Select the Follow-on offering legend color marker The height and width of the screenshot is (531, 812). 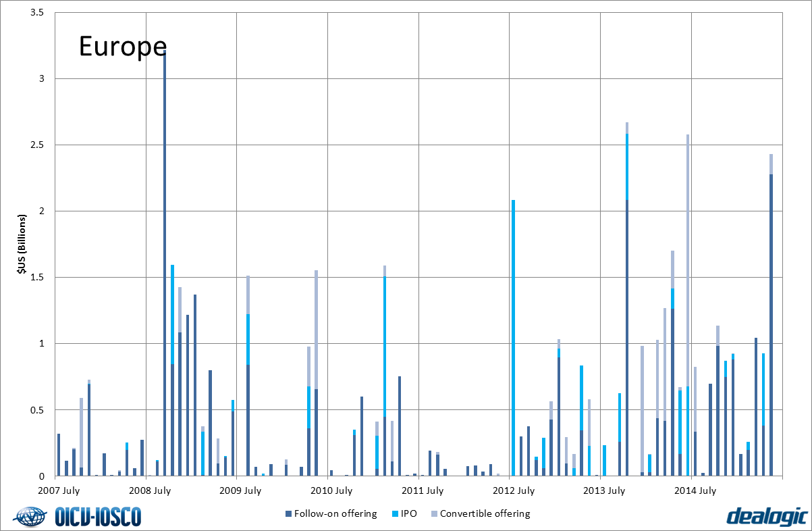tap(288, 514)
